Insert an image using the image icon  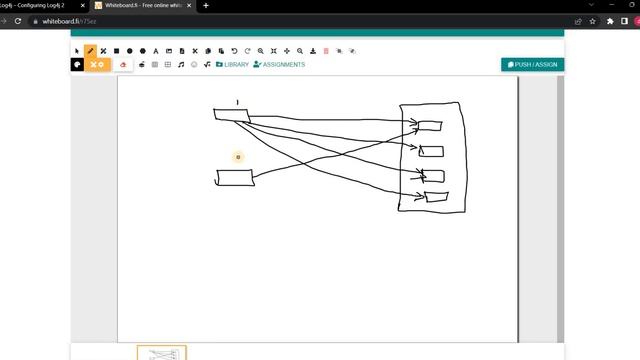tap(169, 51)
